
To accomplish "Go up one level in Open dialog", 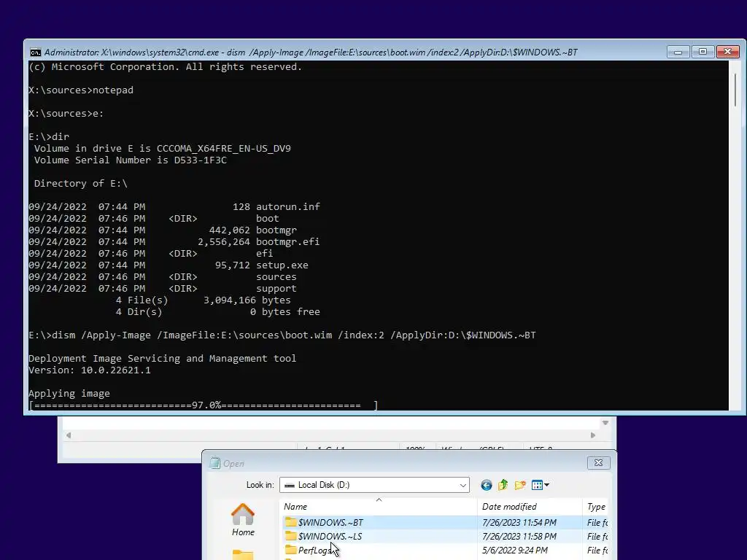I will (503, 485).
